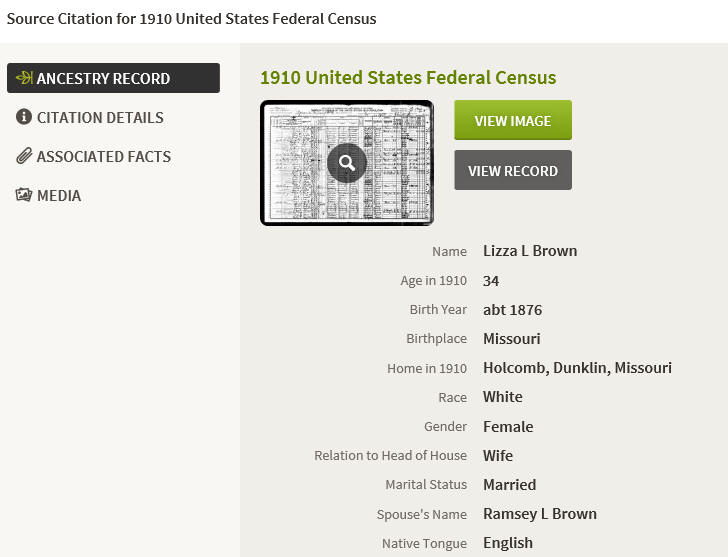Open the 1910 United States Federal Census link
Image resolution: width=728 pixels, height=557 pixels.
[x=408, y=78]
